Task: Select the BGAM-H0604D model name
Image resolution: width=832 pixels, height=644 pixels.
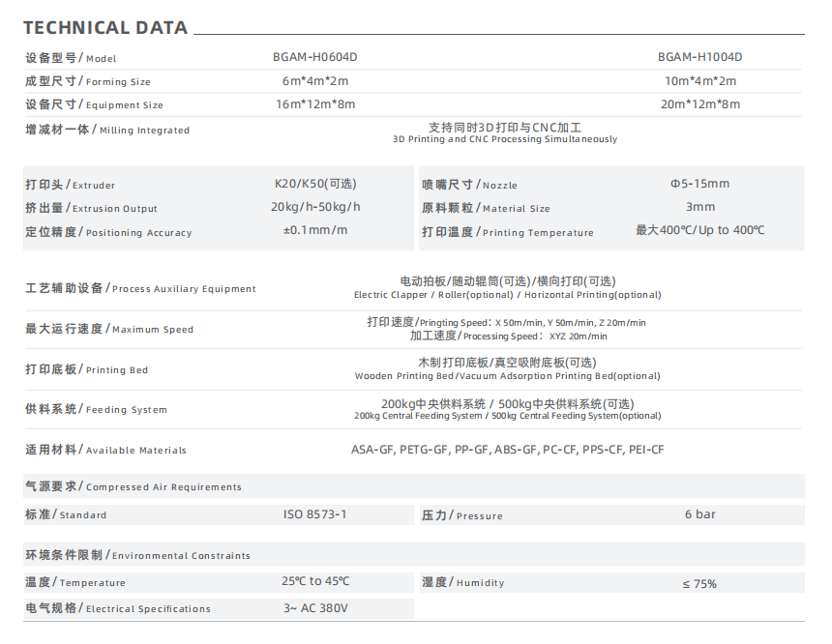Action: coord(321,57)
